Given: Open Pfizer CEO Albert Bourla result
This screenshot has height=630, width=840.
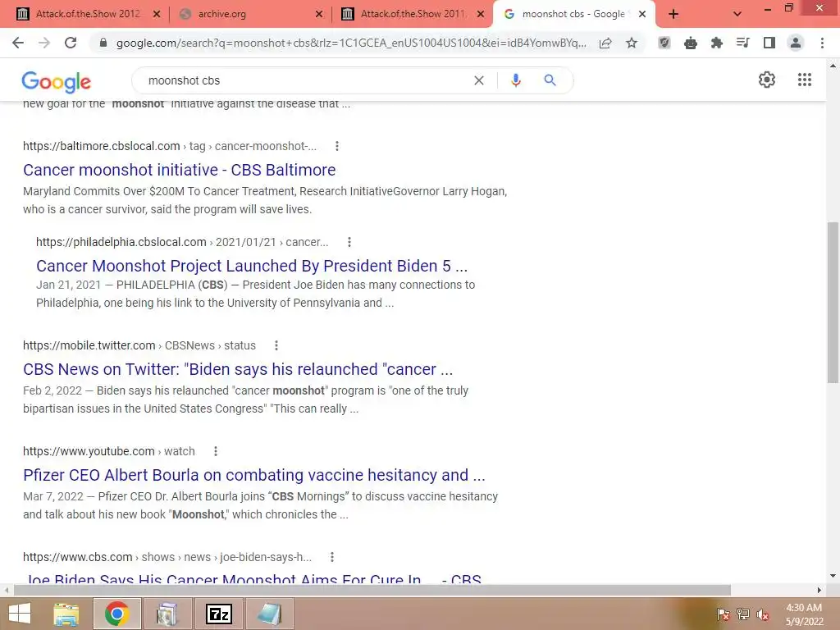Looking at the screenshot, I should [x=254, y=475].
